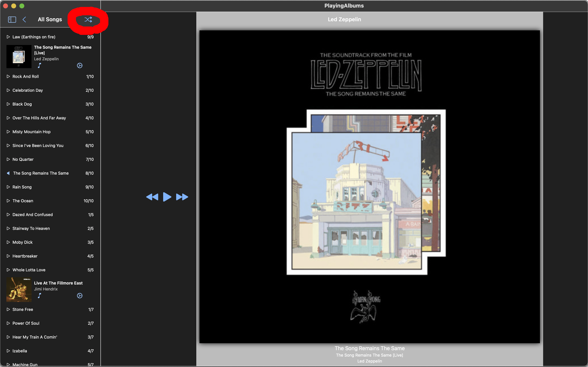Play Rock And Roll via triangle icon
This screenshot has height=367, width=588.
[8, 76]
